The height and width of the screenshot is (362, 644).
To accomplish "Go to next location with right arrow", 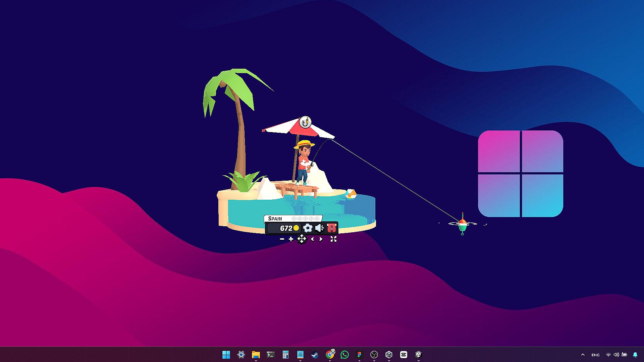I will [321, 239].
